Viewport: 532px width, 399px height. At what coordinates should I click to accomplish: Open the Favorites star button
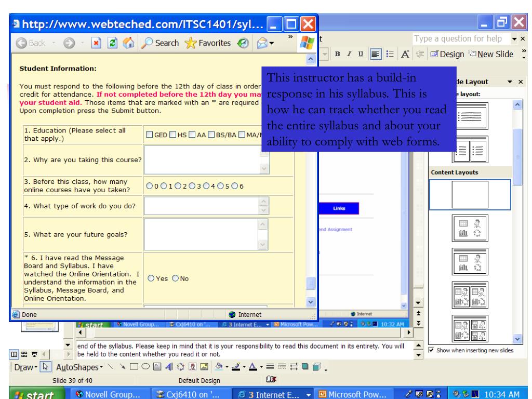click(208, 43)
